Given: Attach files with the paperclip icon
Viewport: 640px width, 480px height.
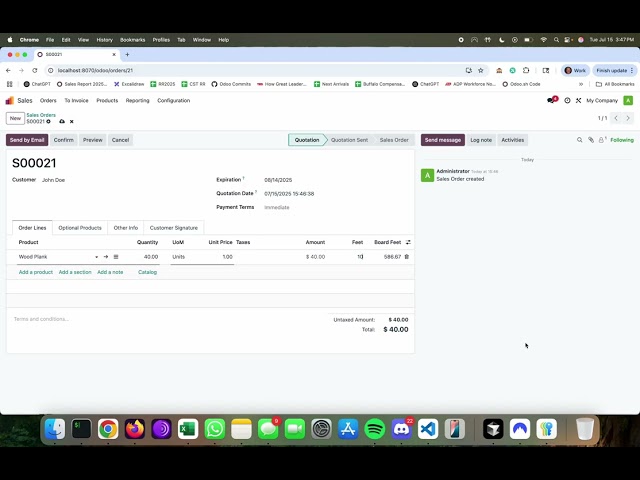Looking at the screenshot, I should click(x=591, y=140).
